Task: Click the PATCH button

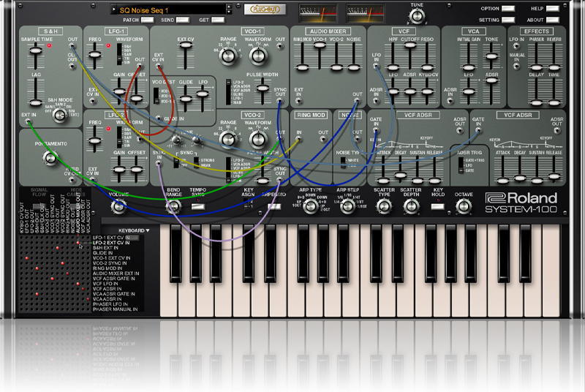Action: point(147,20)
